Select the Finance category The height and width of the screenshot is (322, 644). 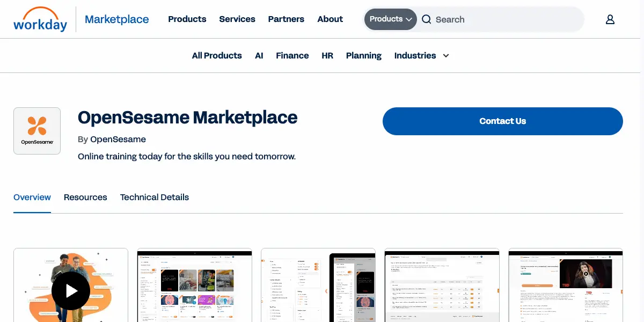pyautogui.click(x=292, y=55)
